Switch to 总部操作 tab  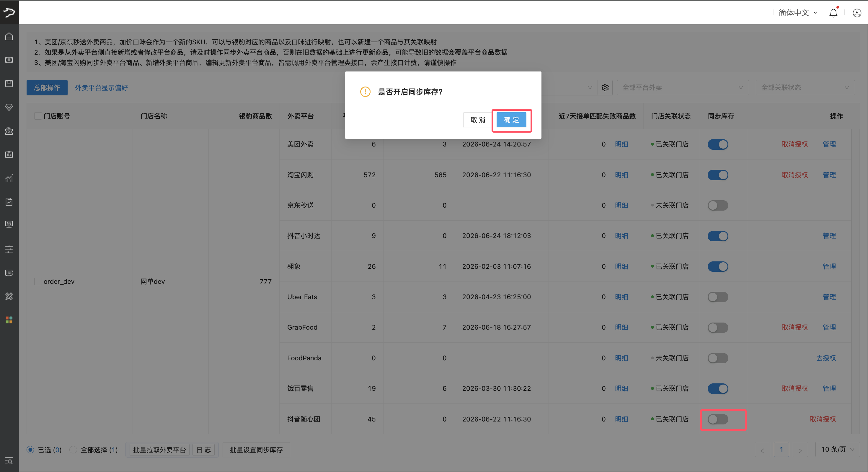pos(47,88)
